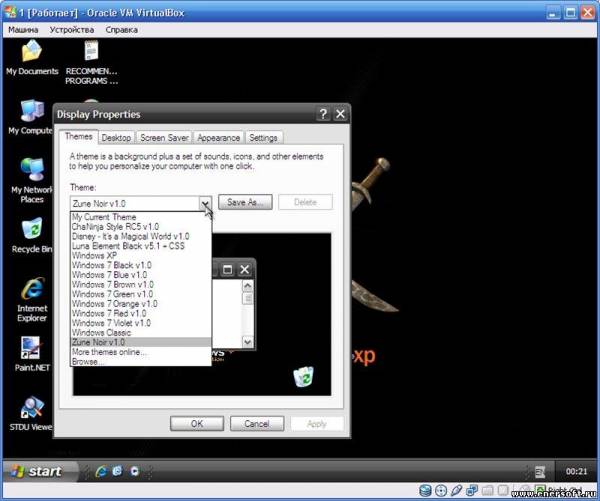Click the Apply button

pos(317,424)
